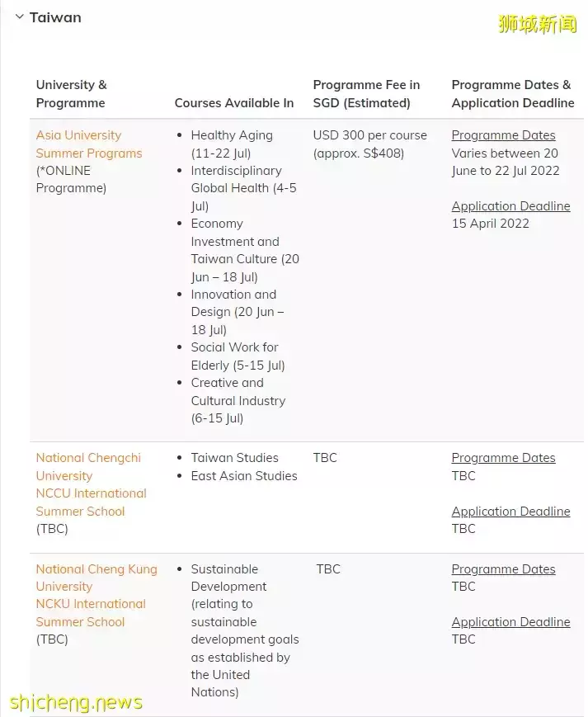Collapse the Taiwan section chevron
The width and height of the screenshot is (588, 717).
pos(18,17)
